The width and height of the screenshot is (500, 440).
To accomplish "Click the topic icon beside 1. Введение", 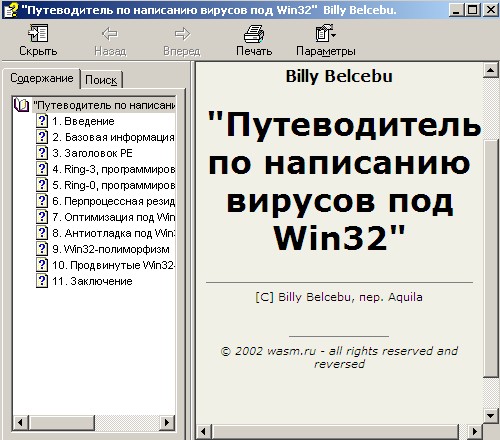I will [42, 121].
